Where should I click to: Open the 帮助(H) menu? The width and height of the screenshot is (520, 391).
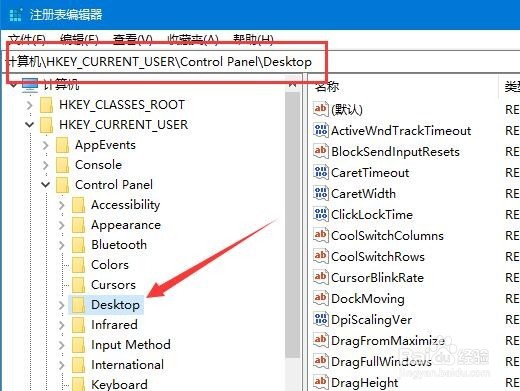pos(253,39)
